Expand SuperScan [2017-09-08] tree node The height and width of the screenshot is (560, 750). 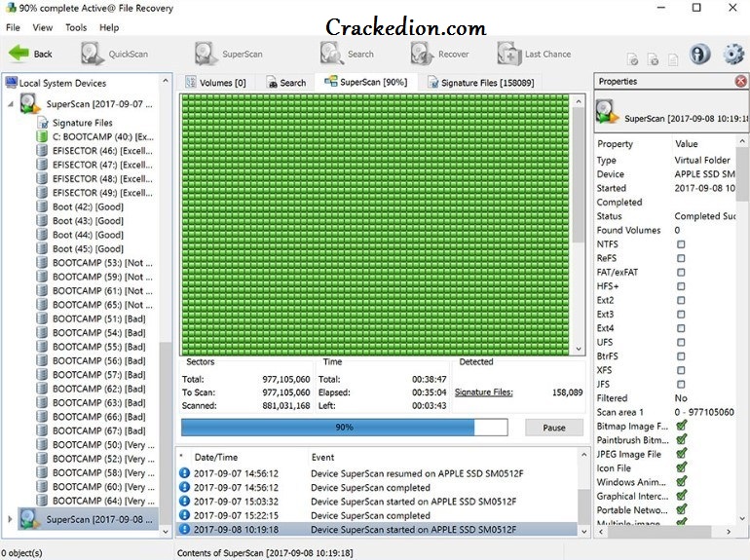[x=10, y=519]
